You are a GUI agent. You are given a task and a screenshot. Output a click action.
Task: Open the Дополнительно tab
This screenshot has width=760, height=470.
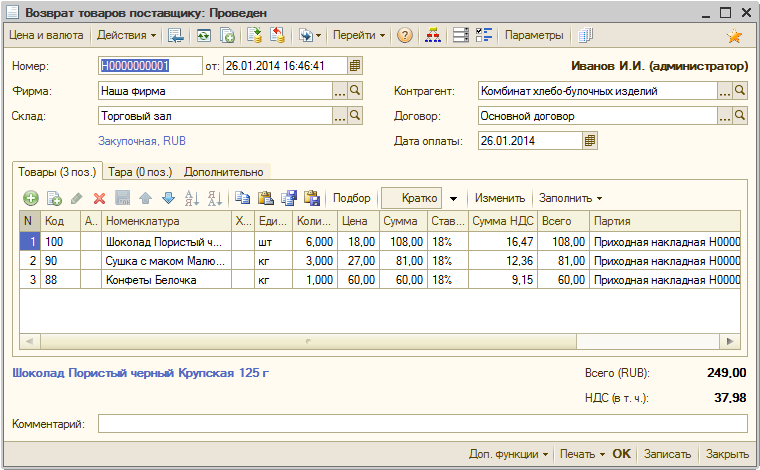pos(223,172)
